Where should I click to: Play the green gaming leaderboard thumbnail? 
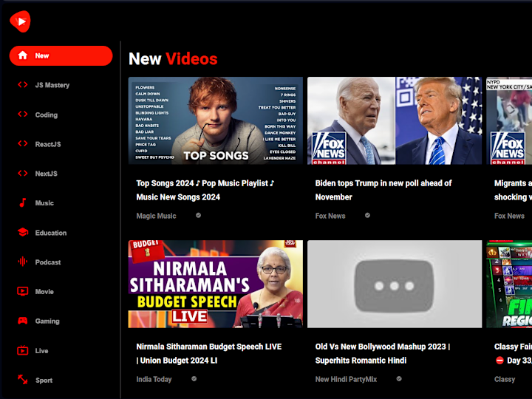pos(509,284)
